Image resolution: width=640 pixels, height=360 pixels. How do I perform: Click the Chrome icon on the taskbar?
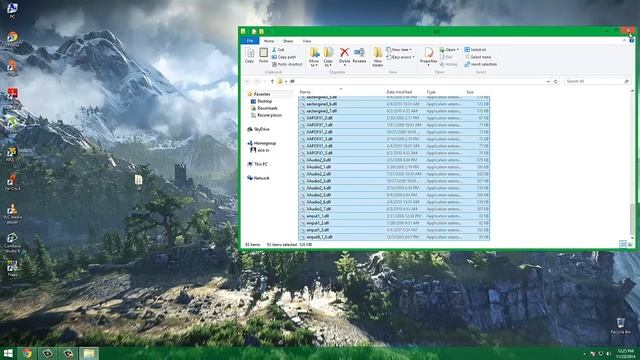pos(27,353)
